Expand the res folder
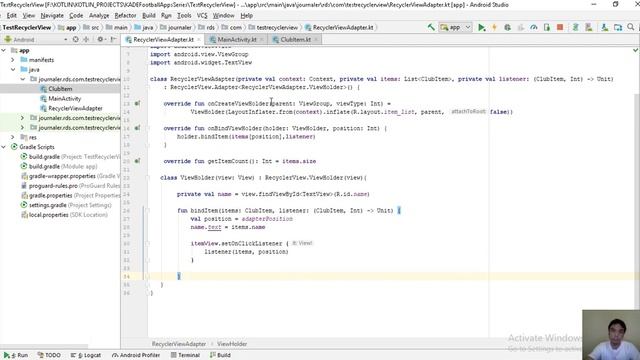Image resolution: width=640 pixels, height=360 pixels. click(x=13, y=138)
